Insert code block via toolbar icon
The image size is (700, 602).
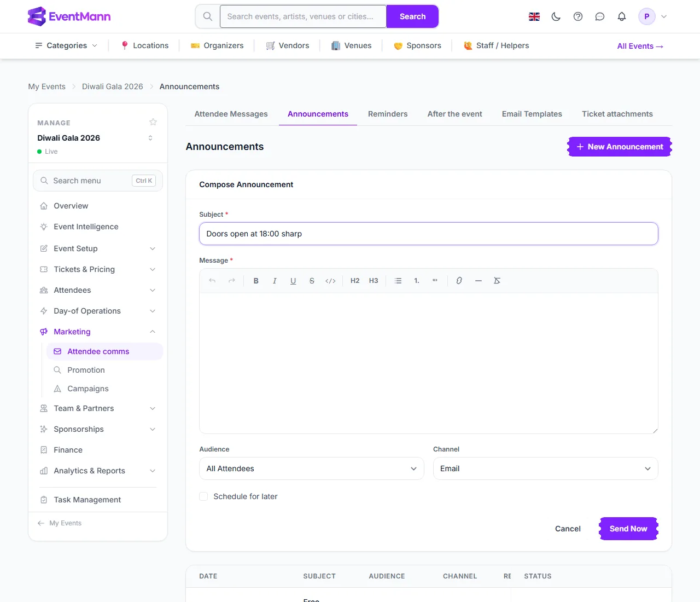[330, 281]
